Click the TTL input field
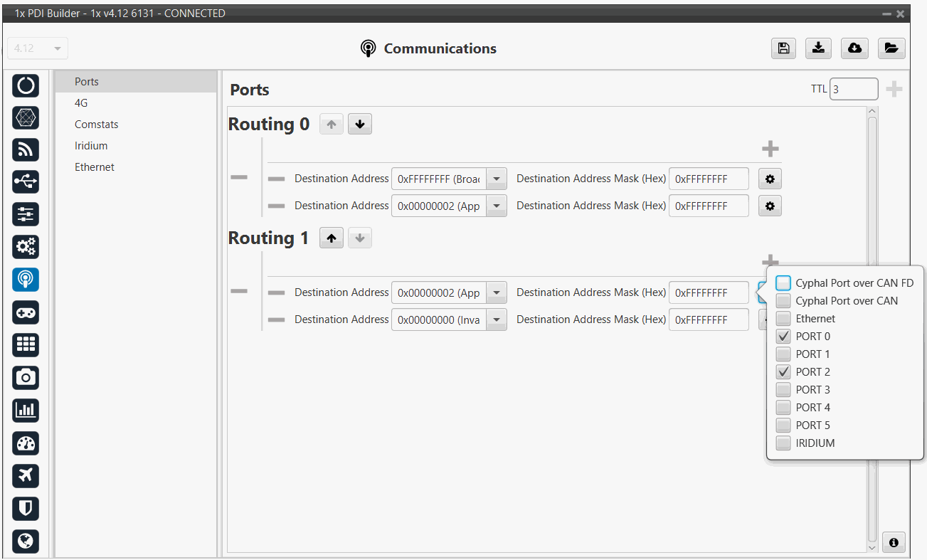 853,90
